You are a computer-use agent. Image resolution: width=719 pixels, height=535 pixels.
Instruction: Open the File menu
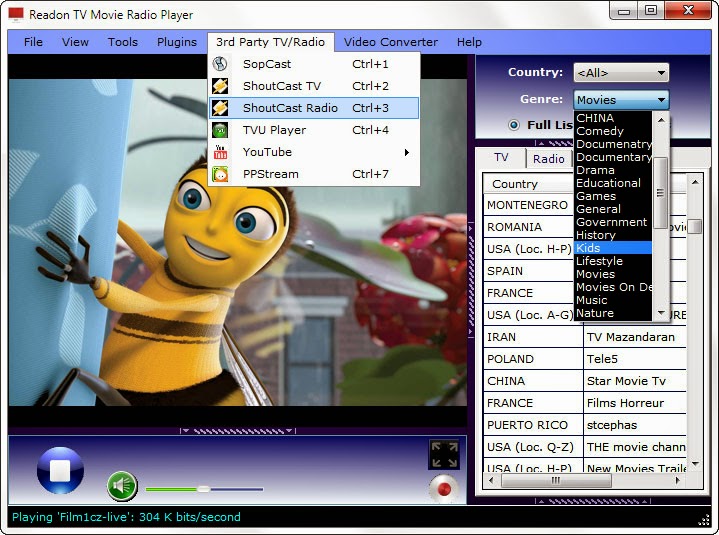pos(33,42)
